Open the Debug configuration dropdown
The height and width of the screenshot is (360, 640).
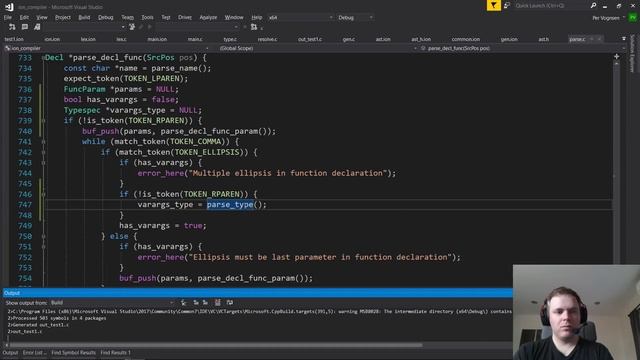pos(355,18)
